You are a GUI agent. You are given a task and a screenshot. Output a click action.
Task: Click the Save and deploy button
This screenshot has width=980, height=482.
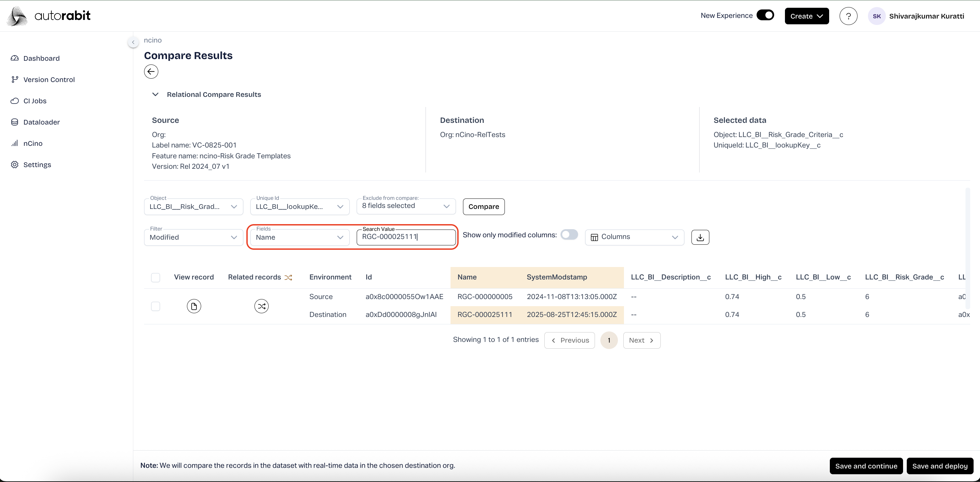(939, 466)
